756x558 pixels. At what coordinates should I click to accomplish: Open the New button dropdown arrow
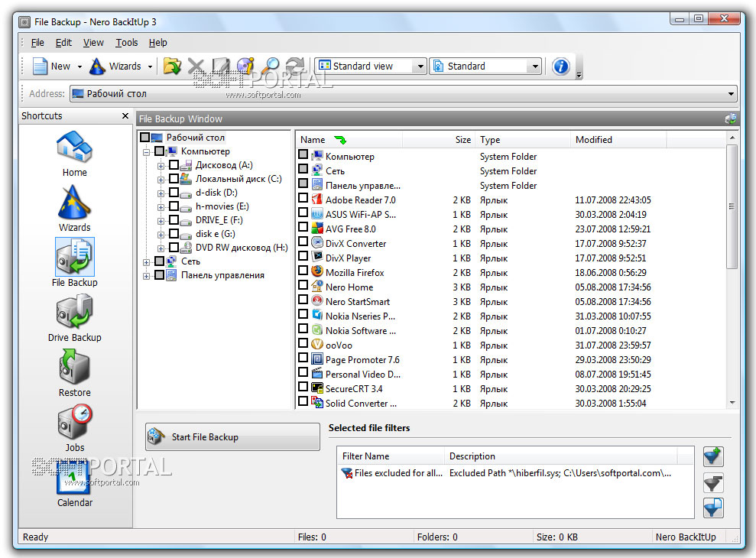click(79, 67)
